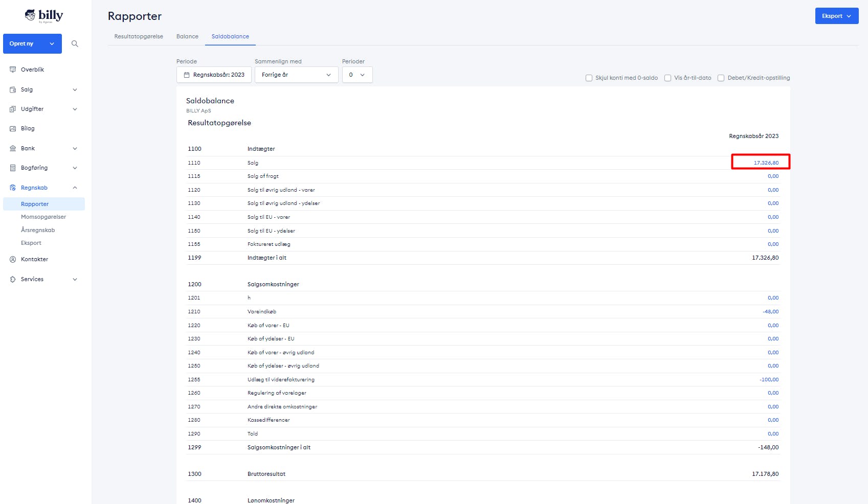Viewport: 868px width, 504px height.
Task: Click the Bank building icon
Action: coord(13,148)
